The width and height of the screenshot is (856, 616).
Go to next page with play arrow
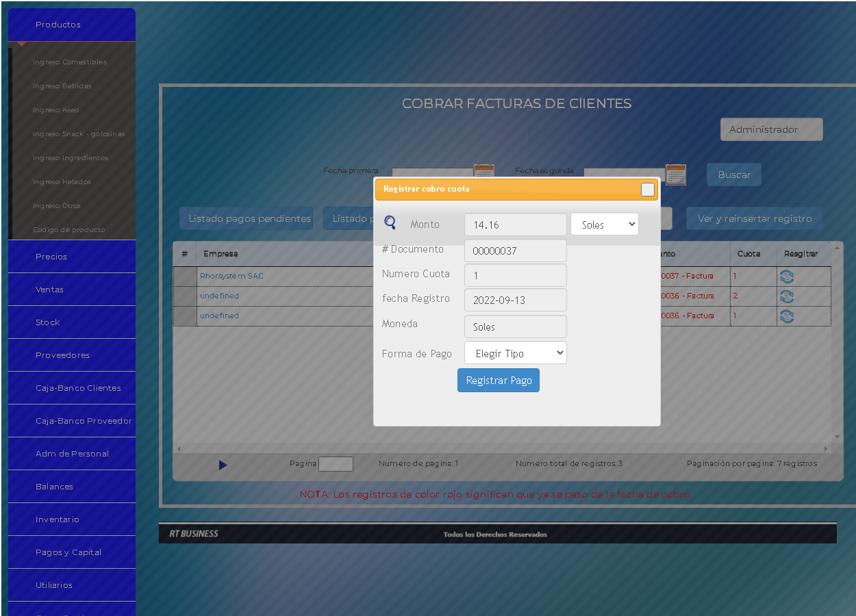click(223, 465)
